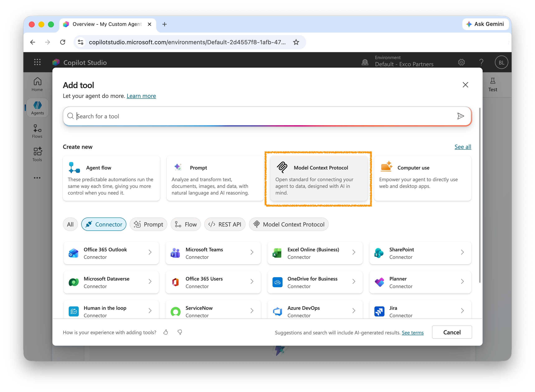
Task: Open the BL account avatar
Action: 501,62
